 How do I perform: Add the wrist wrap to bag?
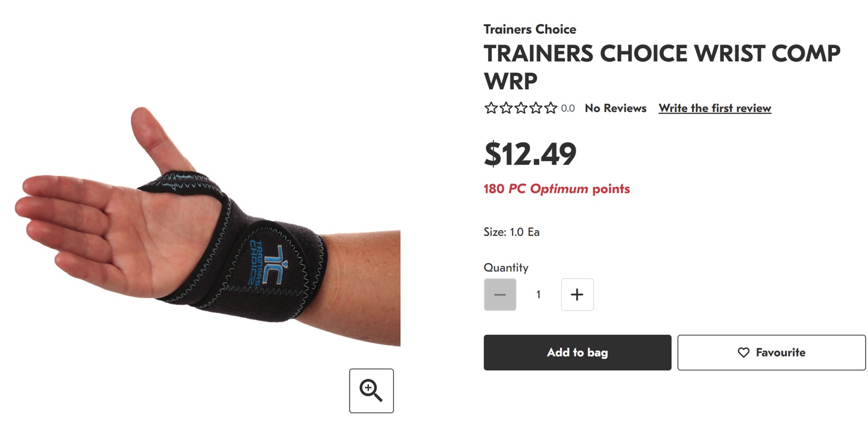coord(577,352)
